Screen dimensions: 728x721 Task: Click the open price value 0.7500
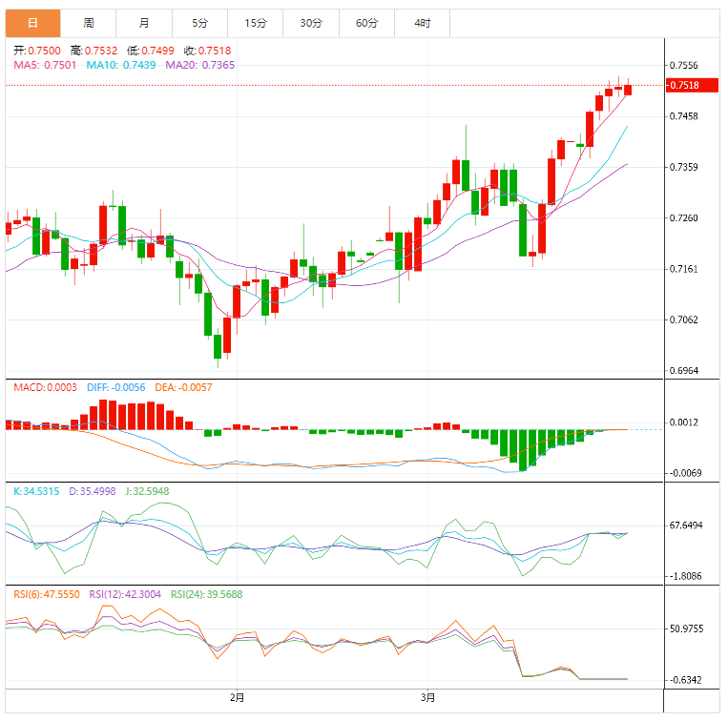[x=44, y=51]
